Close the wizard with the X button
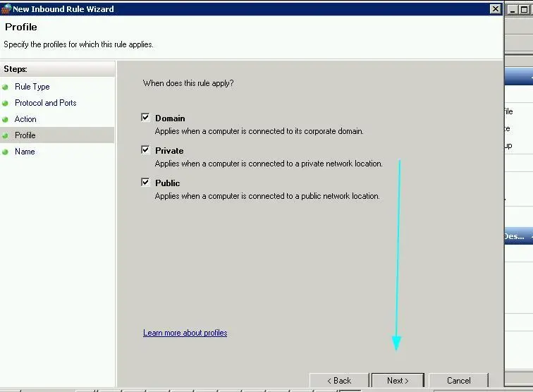 (496, 9)
